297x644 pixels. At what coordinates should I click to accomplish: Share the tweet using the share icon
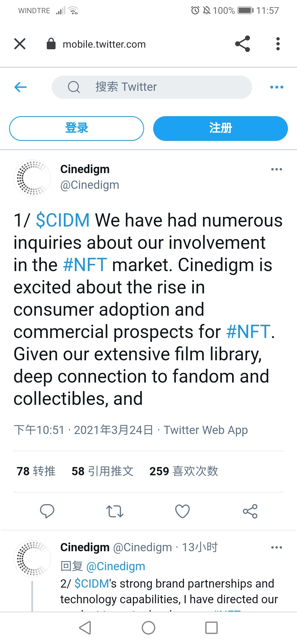click(x=250, y=511)
